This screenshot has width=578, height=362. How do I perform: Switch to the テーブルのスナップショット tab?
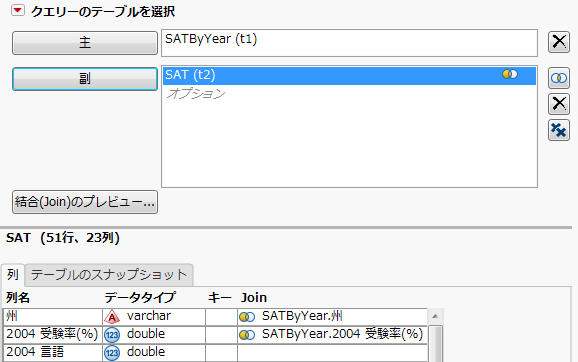(109, 275)
